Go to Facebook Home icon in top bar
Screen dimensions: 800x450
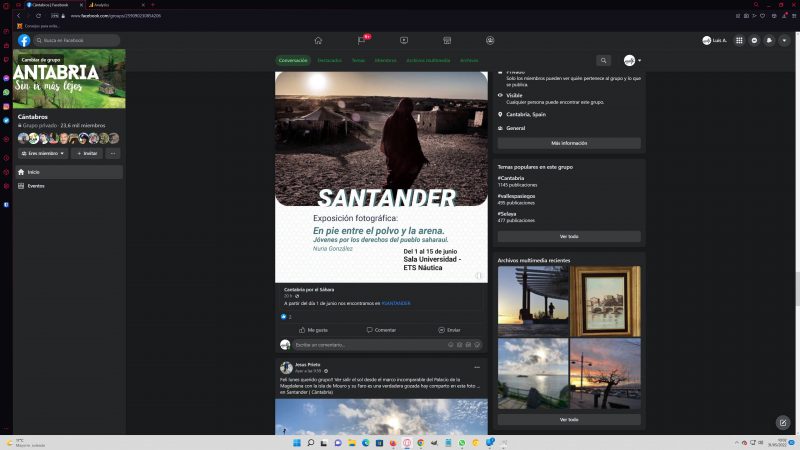click(318, 40)
